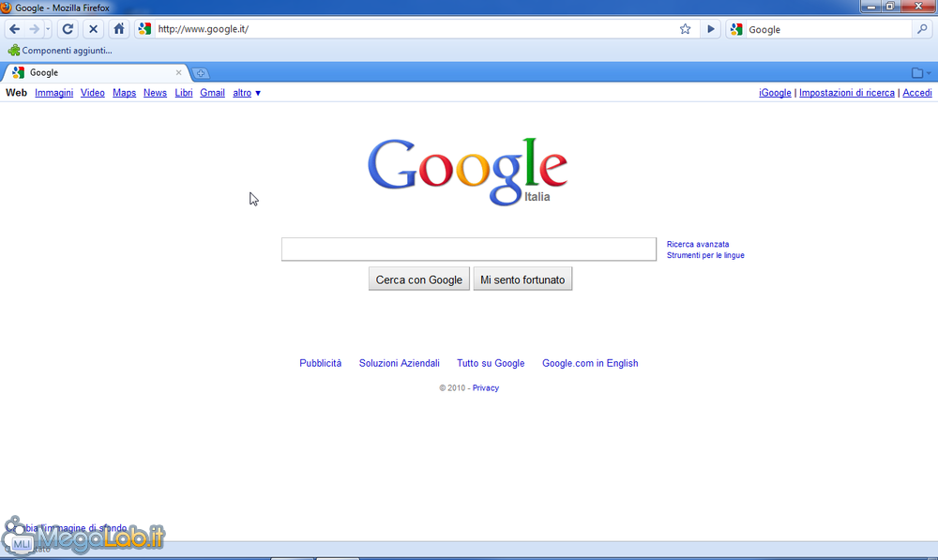
Task: Reload the page with the refresh icon
Action: tap(68, 29)
